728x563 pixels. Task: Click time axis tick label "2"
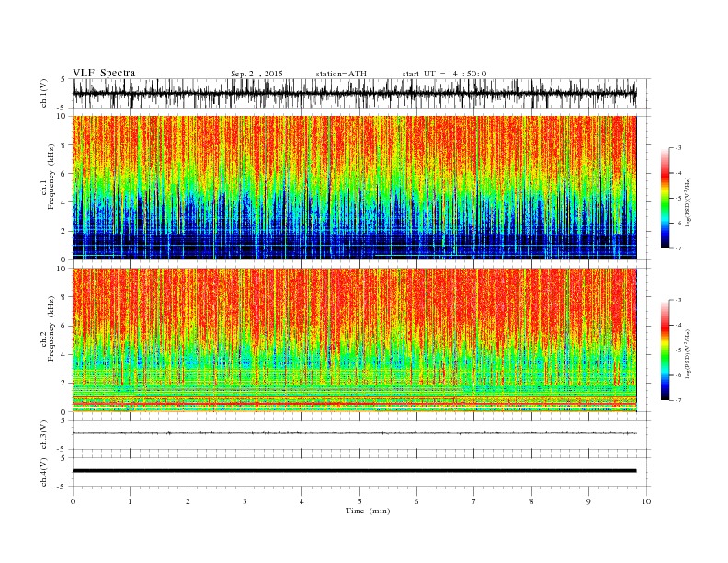[188, 501]
